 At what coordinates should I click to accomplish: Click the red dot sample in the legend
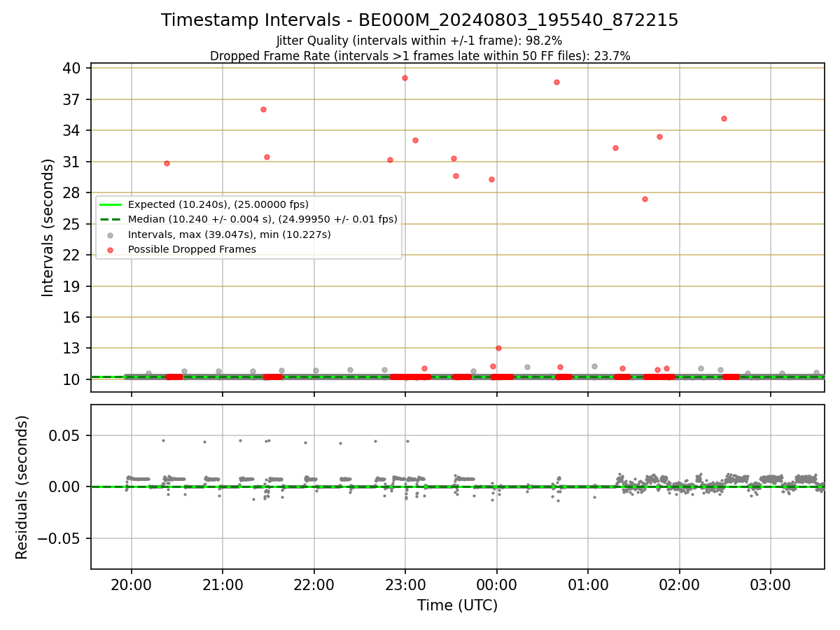[111, 249]
